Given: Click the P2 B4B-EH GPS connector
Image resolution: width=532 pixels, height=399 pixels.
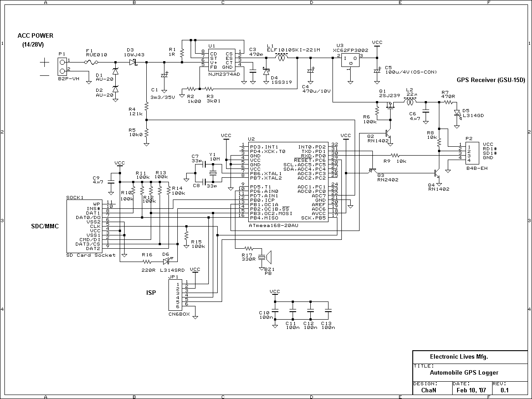Looking at the screenshot, I should click(470, 152).
